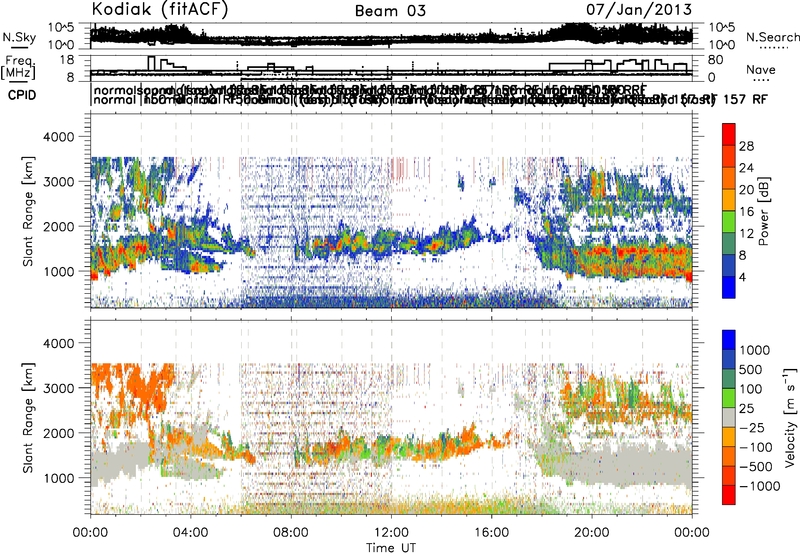800x554 pixels.
Task: Click the 'Beam 03' label
Action: point(390,11)
